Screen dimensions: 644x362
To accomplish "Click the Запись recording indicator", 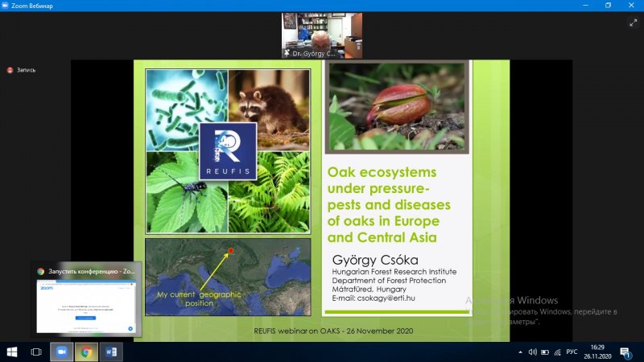I will pos(22,70).
